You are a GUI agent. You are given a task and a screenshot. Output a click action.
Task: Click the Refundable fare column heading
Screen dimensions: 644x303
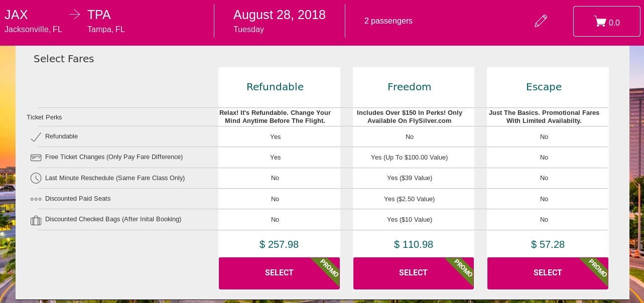(275, 87)
